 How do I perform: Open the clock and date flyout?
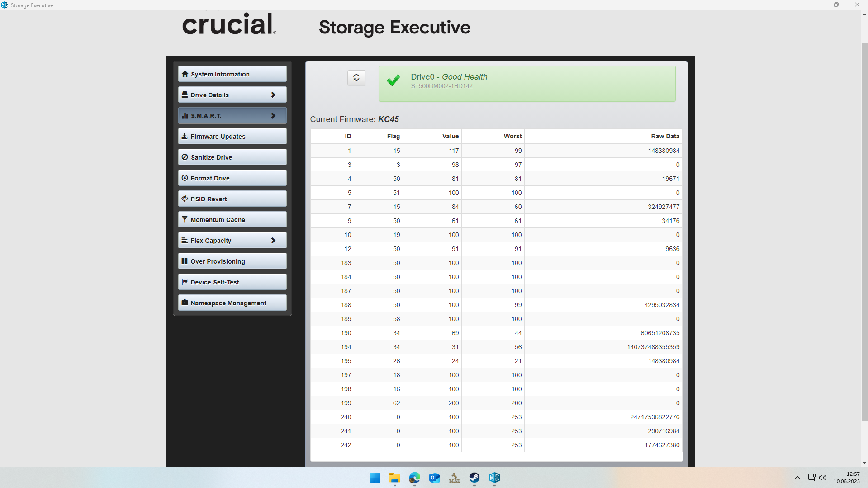click(846, 478)
